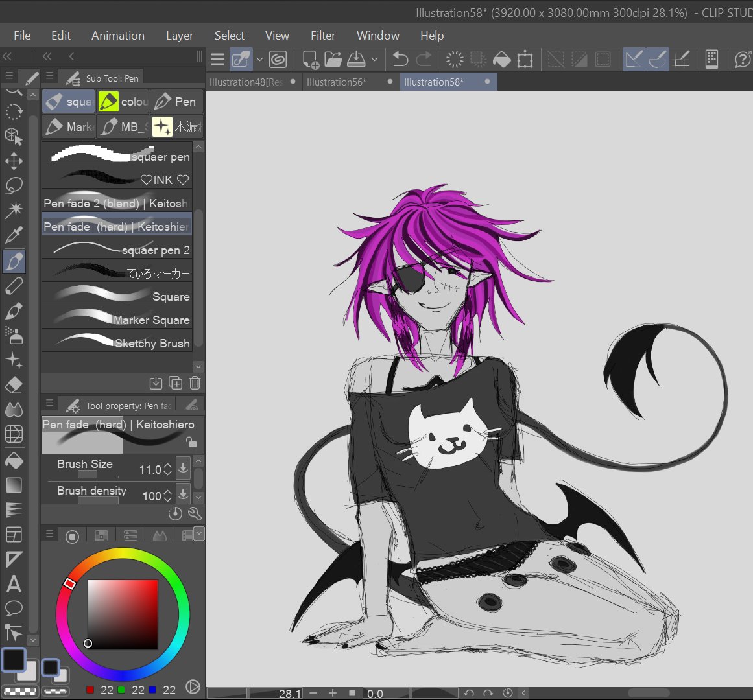Open sub tool detail wrench icon
The height and width of the screenshot is (700, 753).
coord(195,514)
